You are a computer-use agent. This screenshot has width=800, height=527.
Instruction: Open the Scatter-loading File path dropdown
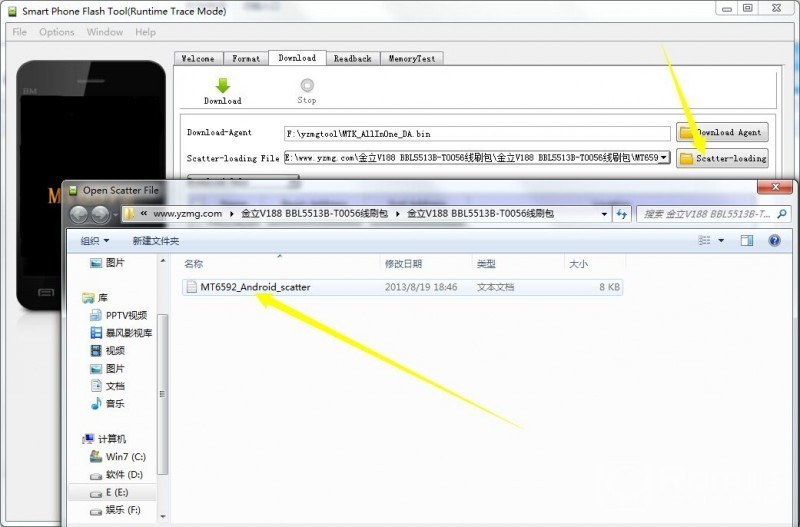[x=663, y=158]
